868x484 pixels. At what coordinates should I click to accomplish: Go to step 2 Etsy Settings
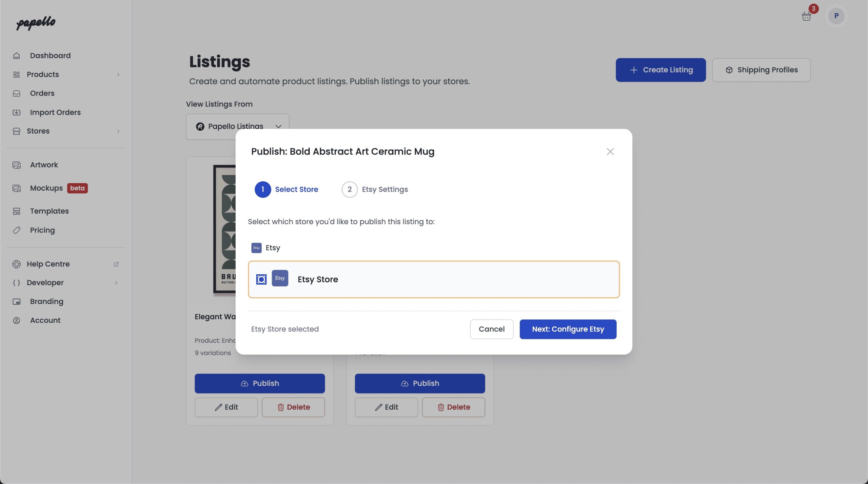(x=375, y=189)
